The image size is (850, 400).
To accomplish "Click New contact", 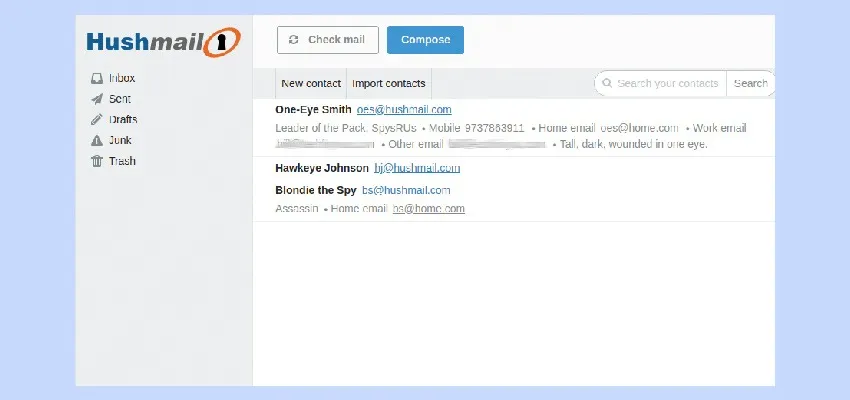I will coord(311,83).
